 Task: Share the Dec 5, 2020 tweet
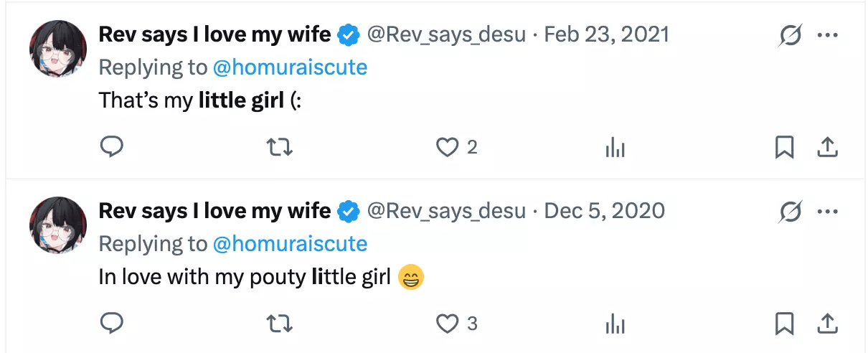click(827, 324)
